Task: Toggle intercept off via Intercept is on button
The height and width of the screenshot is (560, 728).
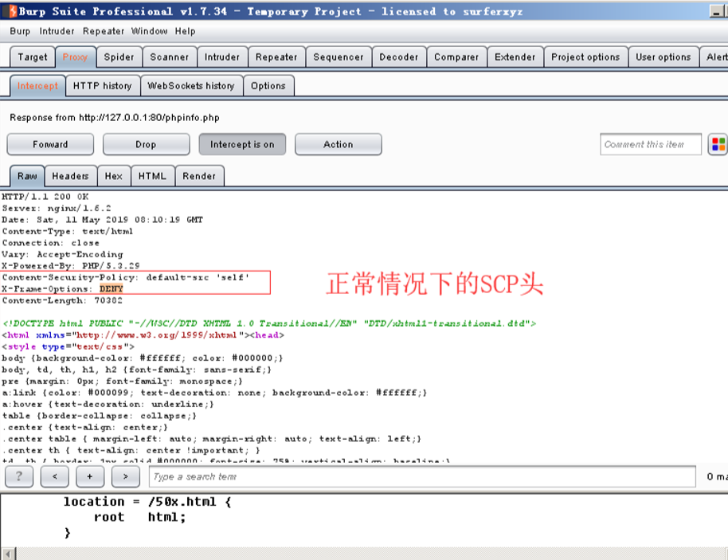Action: click(241, 144)
